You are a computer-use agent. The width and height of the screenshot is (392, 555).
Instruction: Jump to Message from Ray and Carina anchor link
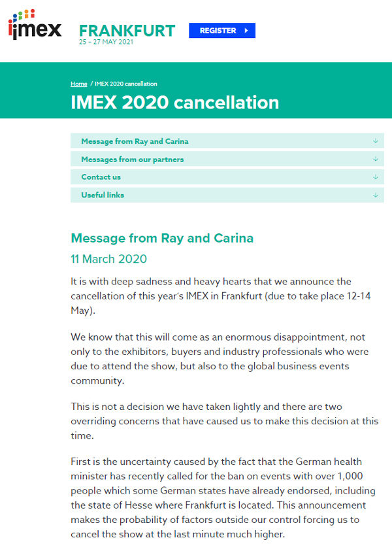[x=135, y=141]
